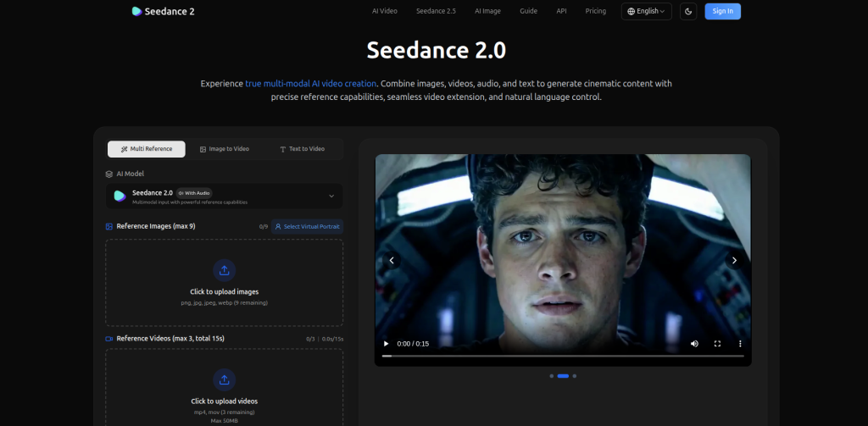Image resolution: width=868 pixels, height=426 pixels.
Task: Click the 0/9 image counter
Action: [264, 227]
